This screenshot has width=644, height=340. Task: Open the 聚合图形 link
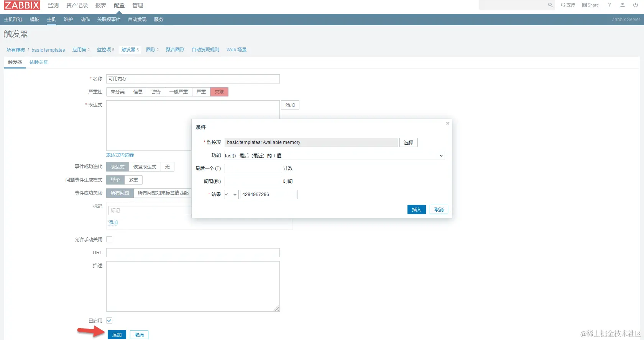(175, 50)
